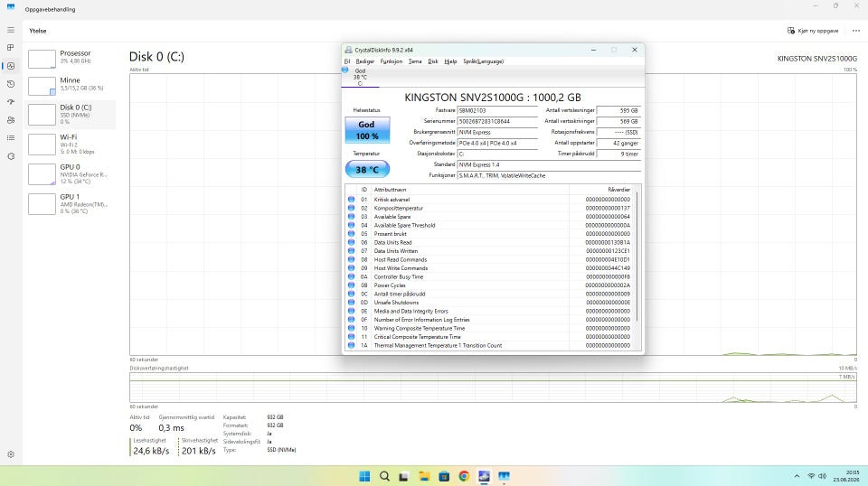Click the status icon of Data Units Read row
Viewport: 868px width, 486px height.
[x=351, y=242]
